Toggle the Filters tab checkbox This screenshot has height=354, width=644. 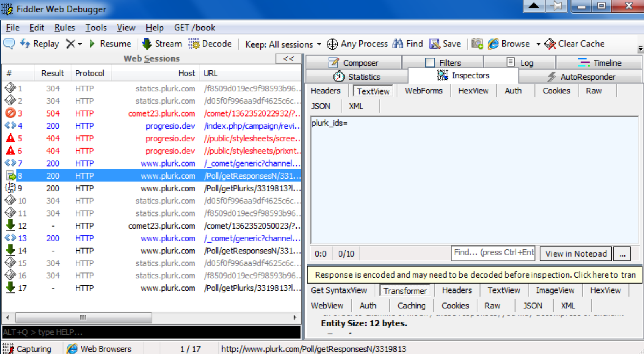click(430, 63)
